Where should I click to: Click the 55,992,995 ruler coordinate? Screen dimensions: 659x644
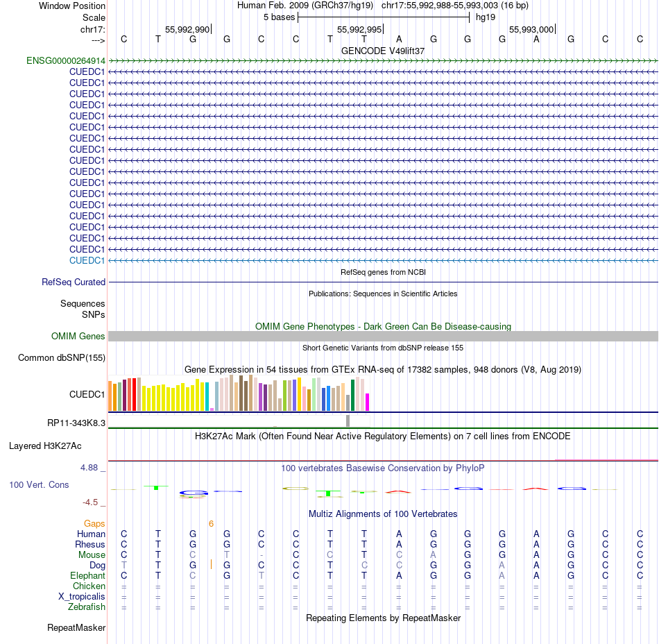[x=359, y=29]
